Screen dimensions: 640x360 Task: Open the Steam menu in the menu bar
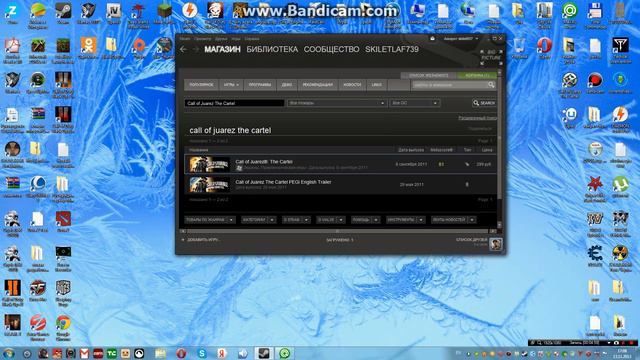[184, 39]
